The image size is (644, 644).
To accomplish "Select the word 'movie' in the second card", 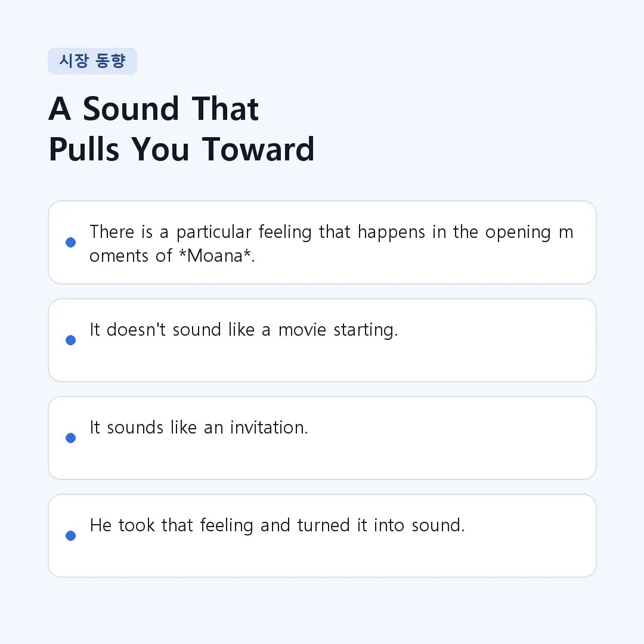I will pyautogui.click(x=302, y=330).
